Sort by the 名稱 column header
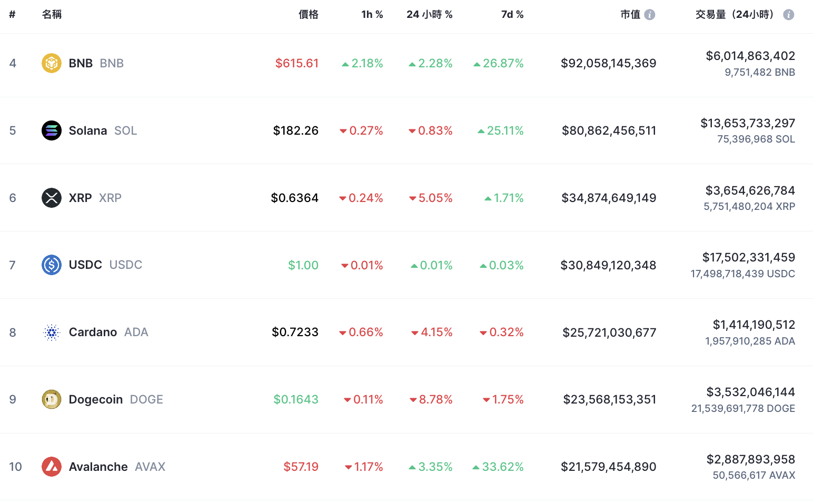Viewport: 813px width, 504px height. pos(52,15)
